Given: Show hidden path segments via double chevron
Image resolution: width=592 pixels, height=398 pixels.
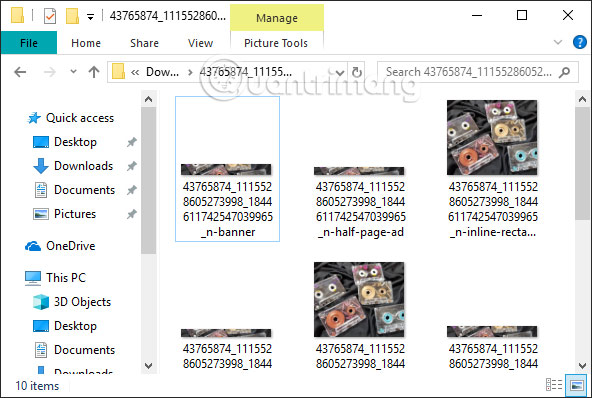Looking at the screenshot, I should [135, 72].
